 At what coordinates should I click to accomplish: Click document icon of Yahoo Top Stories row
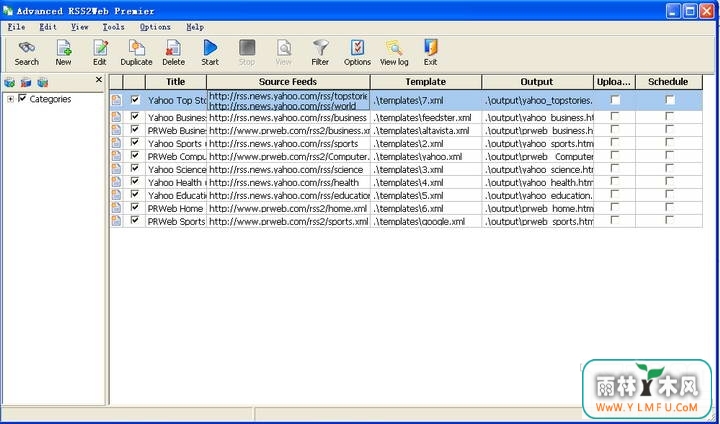(x=116, y=100)
